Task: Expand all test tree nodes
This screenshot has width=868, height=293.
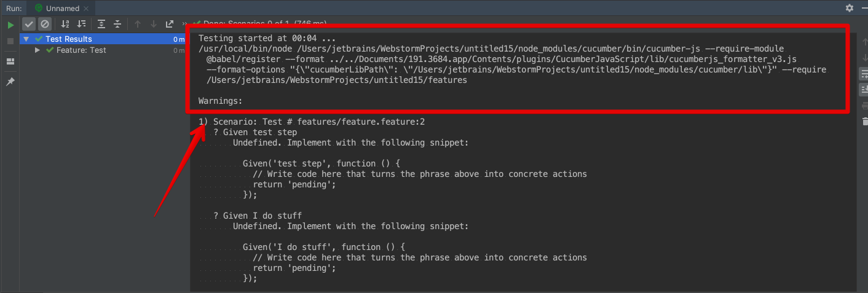Action: [101, 24]
